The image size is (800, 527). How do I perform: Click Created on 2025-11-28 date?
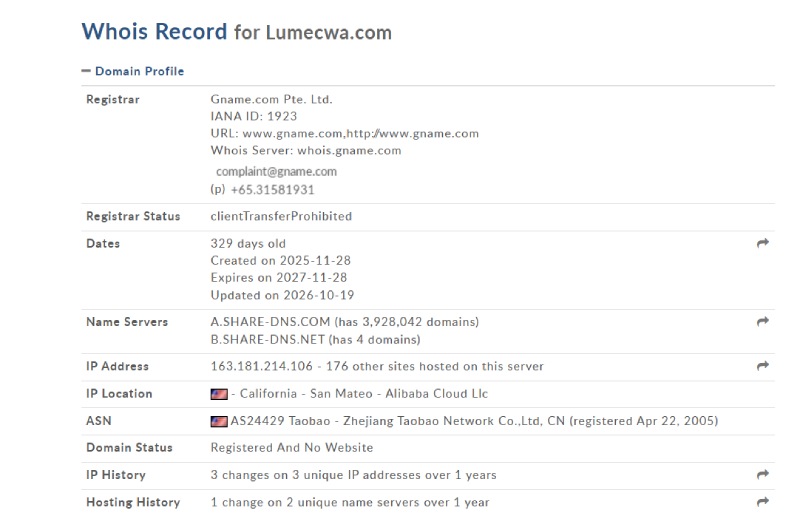[x=281, y=261]
